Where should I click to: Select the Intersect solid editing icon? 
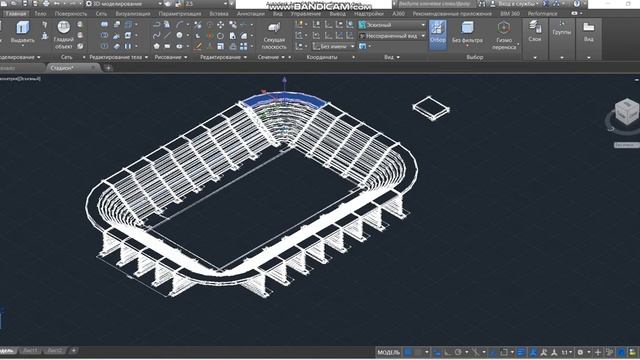[104, 46]
